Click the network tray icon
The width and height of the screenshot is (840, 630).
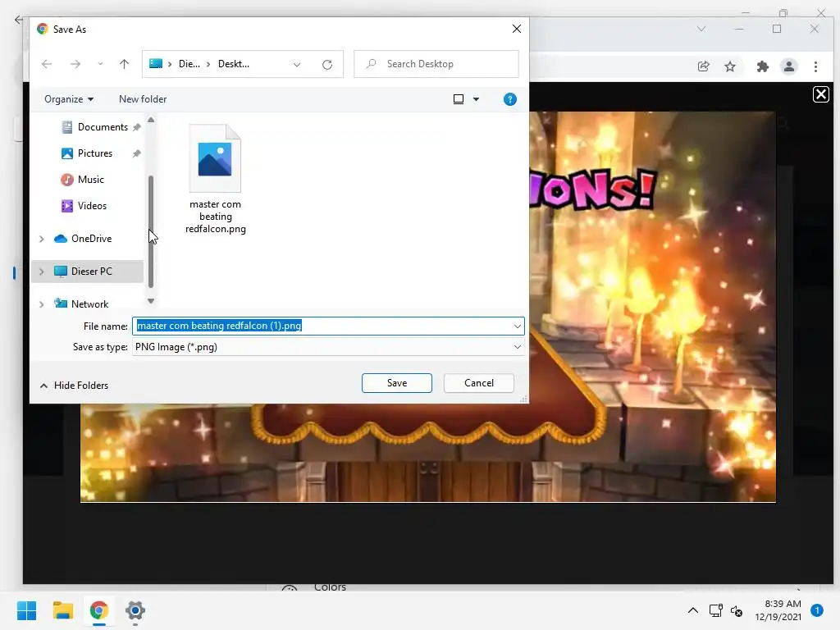click(x=715, y=610)
